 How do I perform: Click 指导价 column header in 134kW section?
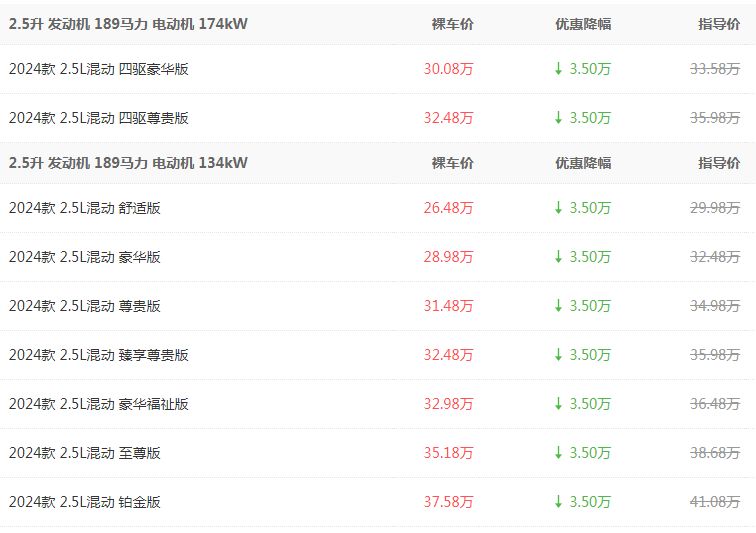(719, 163)
